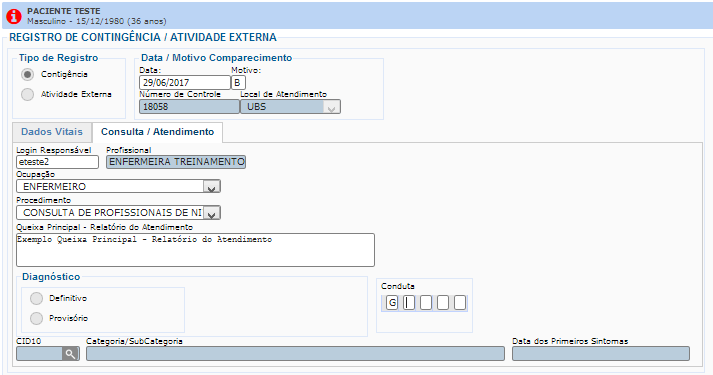This screenshot has width=713, height=375.
Task: Click the CID10 code input field
Action: click(x=40, y=354)
